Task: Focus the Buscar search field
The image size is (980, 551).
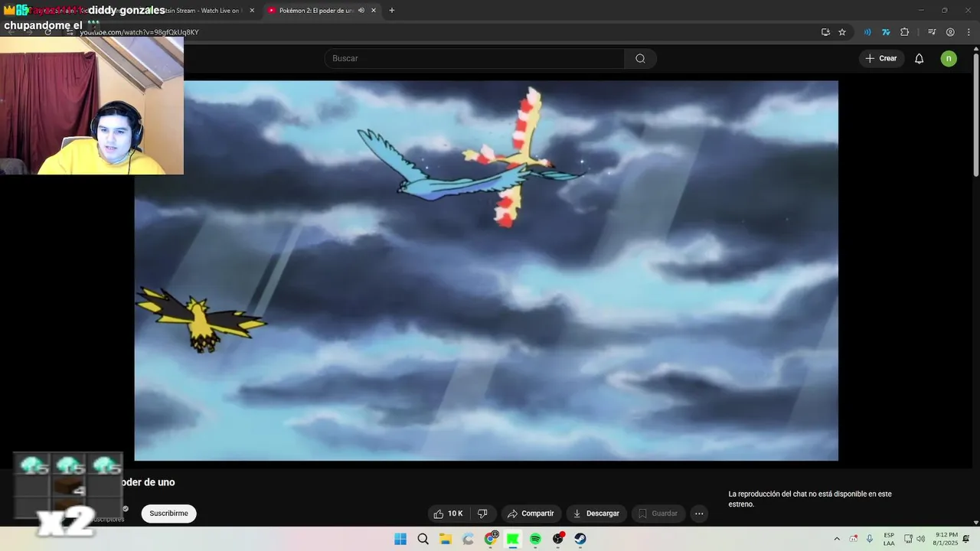Action: [x=474, y=58]
